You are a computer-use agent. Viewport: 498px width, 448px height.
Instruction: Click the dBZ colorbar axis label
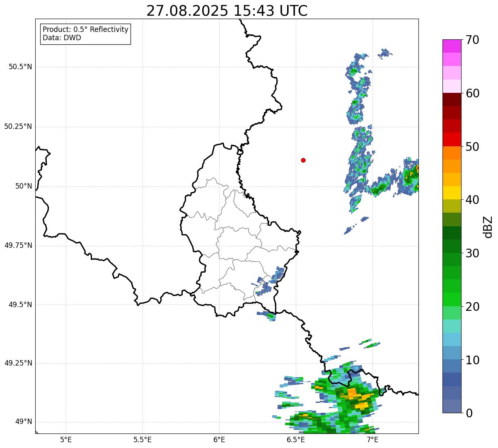pyautogui.click(x=488, y=227)
